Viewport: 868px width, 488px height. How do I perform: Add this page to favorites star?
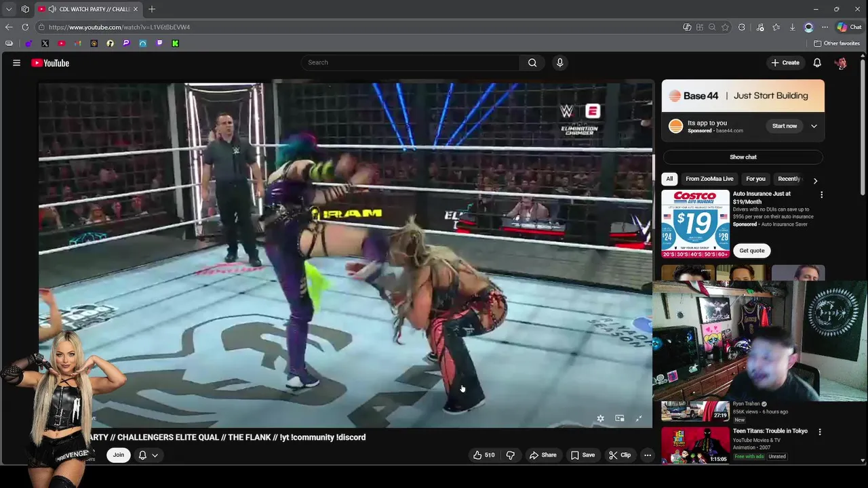(x=725, y=27)
